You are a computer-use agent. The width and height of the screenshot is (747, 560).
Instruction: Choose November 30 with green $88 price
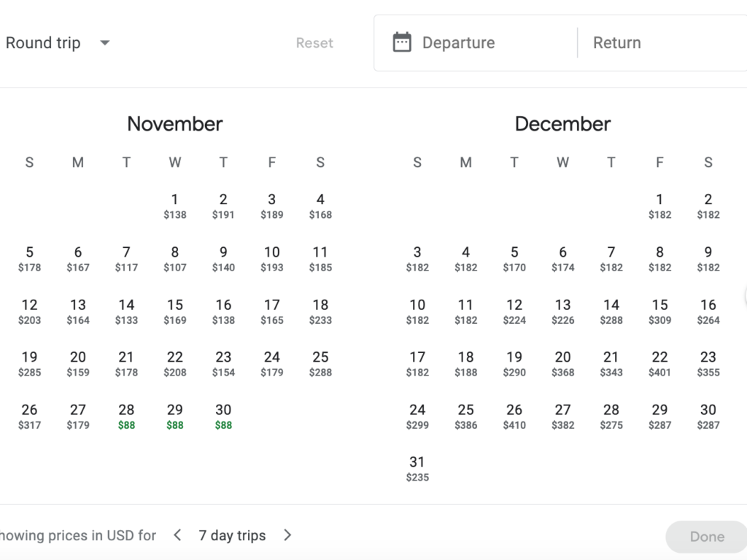223,416
